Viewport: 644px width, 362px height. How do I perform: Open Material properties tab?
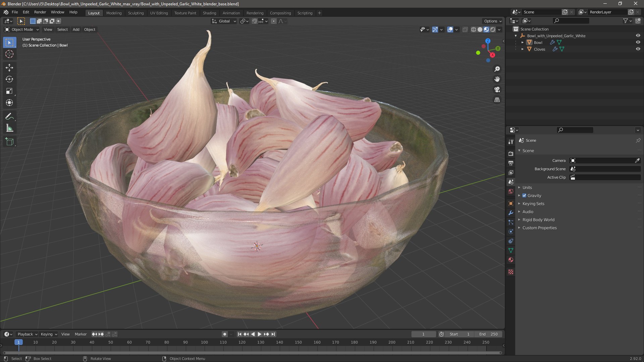pyautogui.click(x=511, y=260)
